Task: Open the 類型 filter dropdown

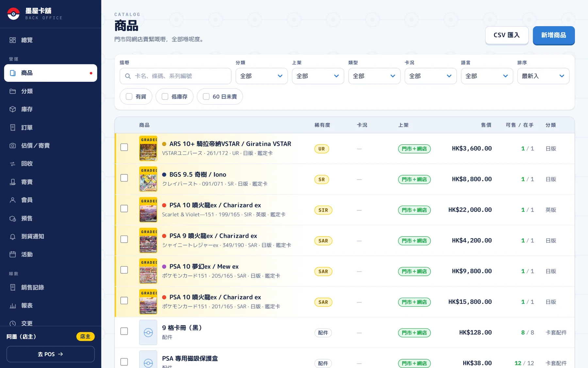Action: [x=374, y=76]
